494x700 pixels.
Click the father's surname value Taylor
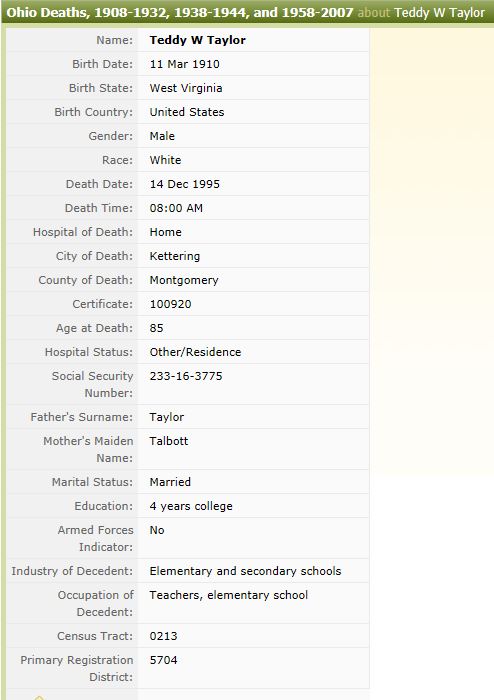pos(167,417)
